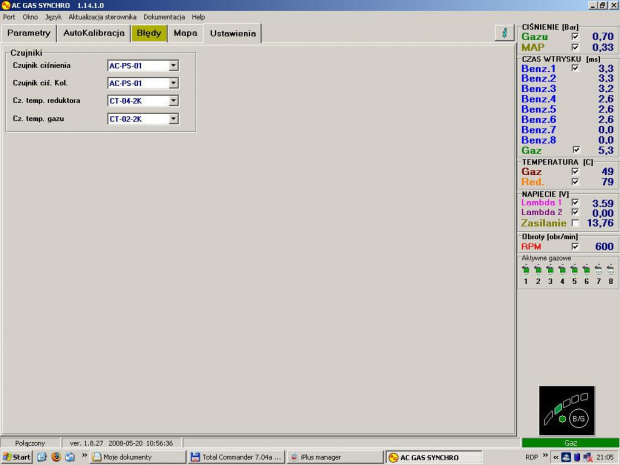The height and width of the screenshot is (465, 620).
Task: Click the Zasilanie voltage value 13,76
Action: (600, 223)
